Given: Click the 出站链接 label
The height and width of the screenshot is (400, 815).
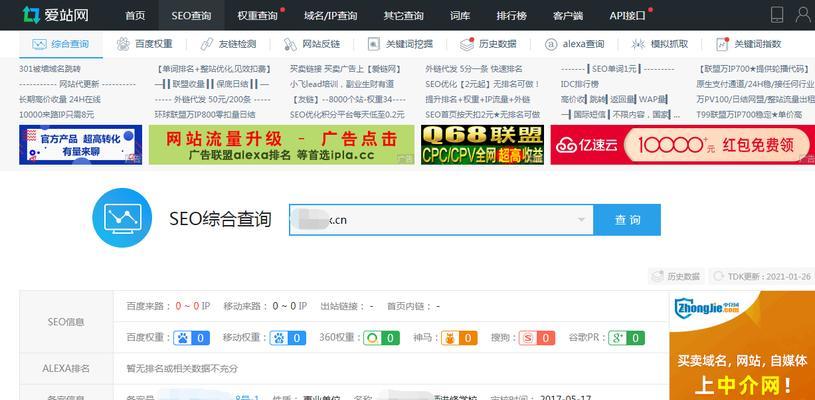Looking at the screenshot, I should (341, 306).
